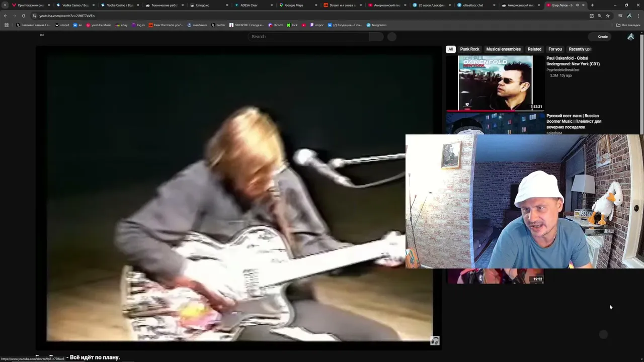Open the 'опрос' bookmark
The width and height of the screenshot is (644, 362).
coord(317,25)
